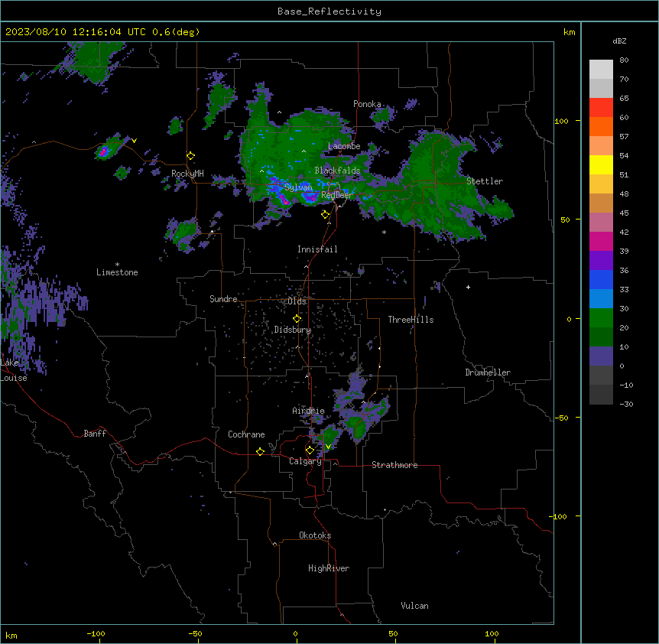Click the yellow diamond marker south of RedDeer
Image resolution: width=659 pixels, height=644 pixels.
coord(325,215)
